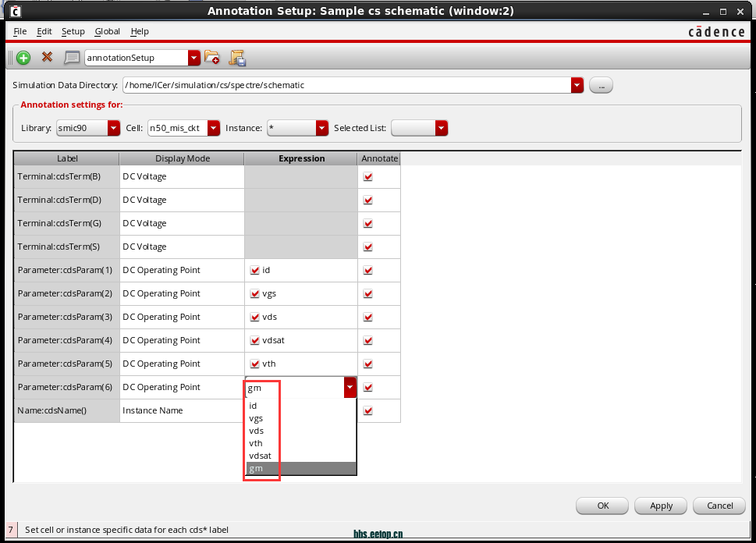Image resolution: width=756 pixels, height=543 pixels.
Task: Click the load setup folder icon
Action: click(x=211, y=58)
